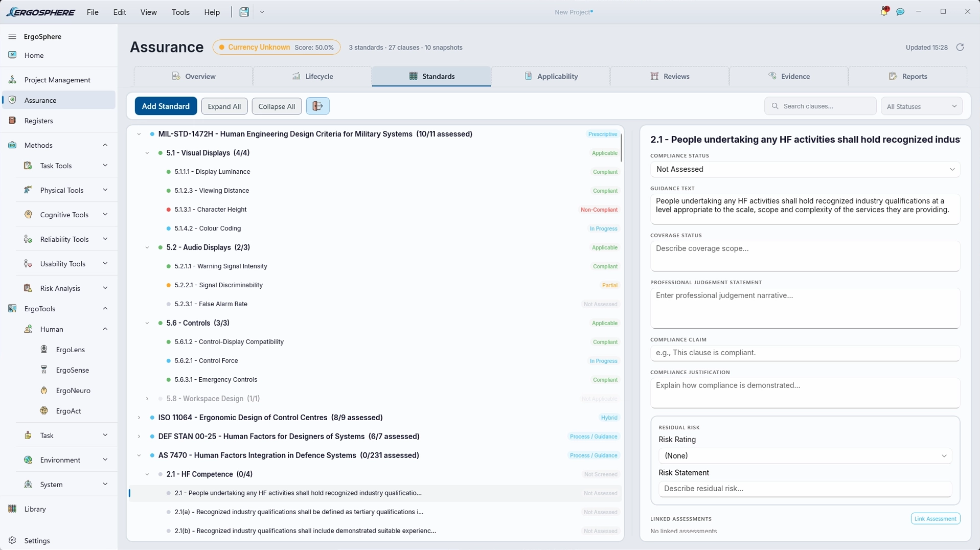980x550 pixels.
Task: Toggle the hamburger menu beside ErgoSphere
Action: [12, 36]
